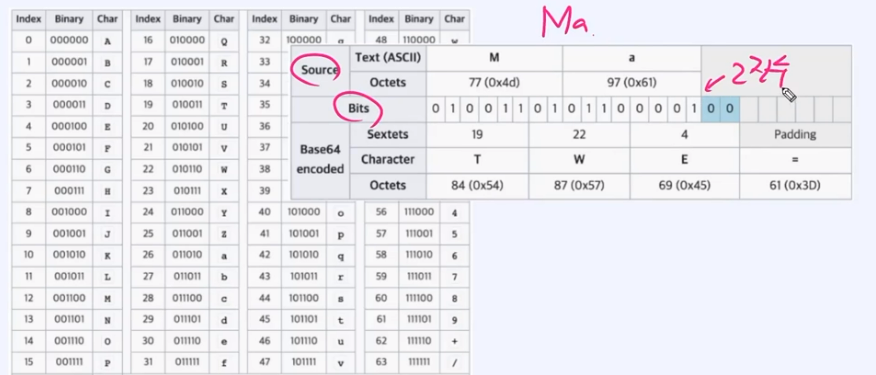This screenshot has height=375, width=876.
Task: Click binary value '011111'
Action: (x=187, y=362)
